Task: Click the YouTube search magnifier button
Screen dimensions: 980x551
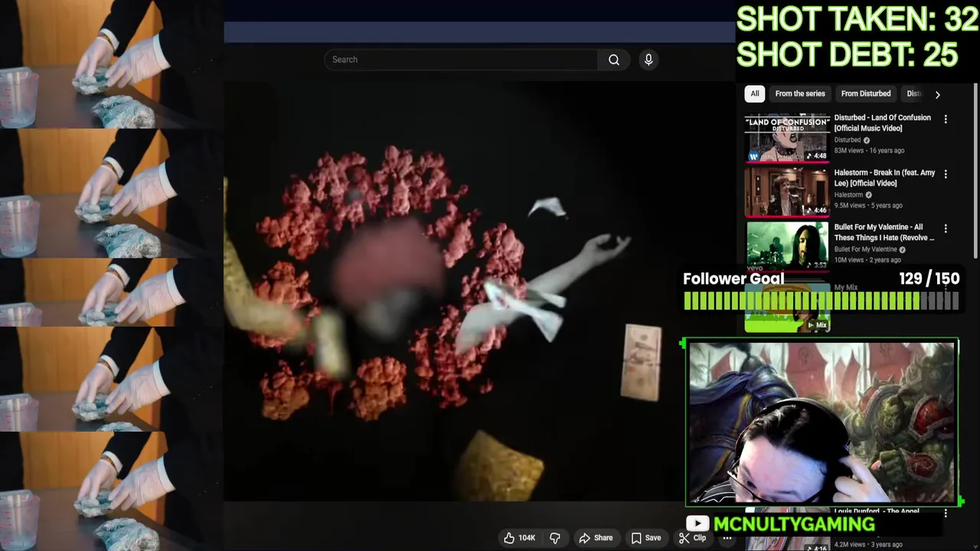Action: pyautogui.click(x=614, y=60)
